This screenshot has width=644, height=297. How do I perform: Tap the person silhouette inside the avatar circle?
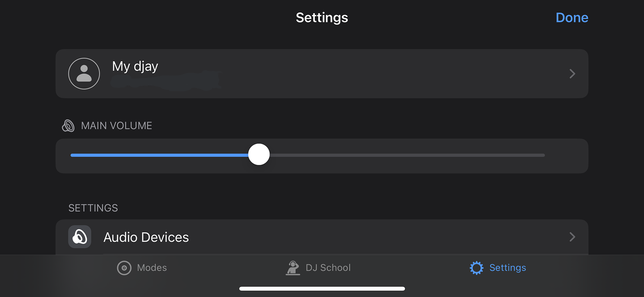(84, 74)
